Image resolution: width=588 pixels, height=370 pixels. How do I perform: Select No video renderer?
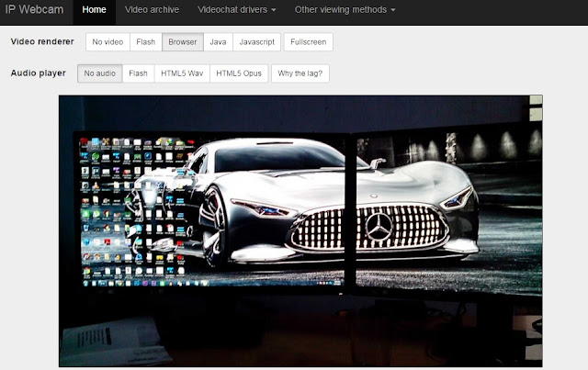point(107,42)
